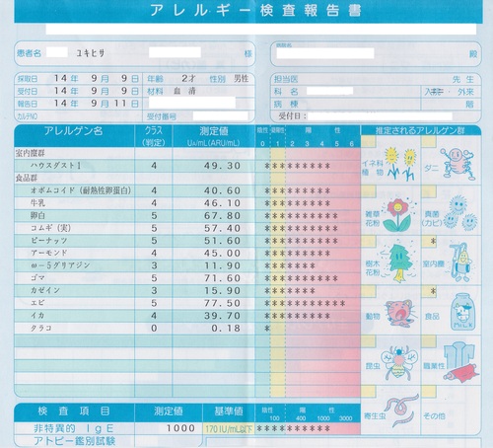
Task: Select the blue mold spores icon for 真菌(カビ)
Action: (460, 213)
